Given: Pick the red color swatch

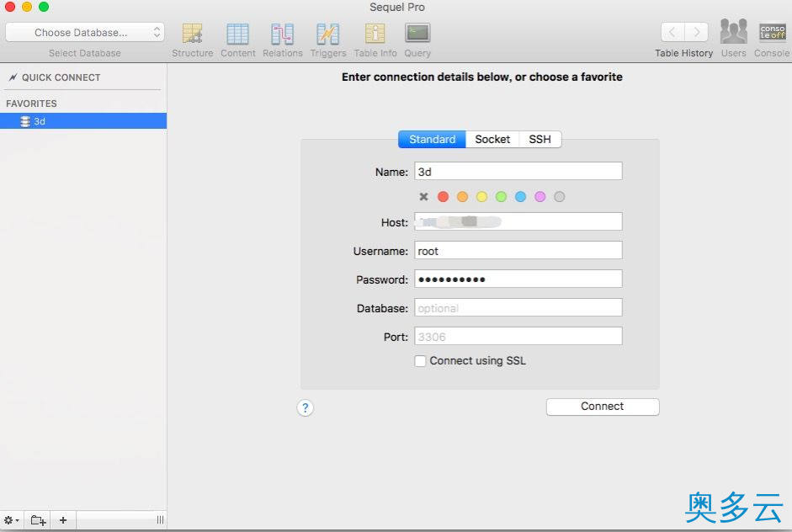Looking at the screenshot, I should (x=443, y=196).
